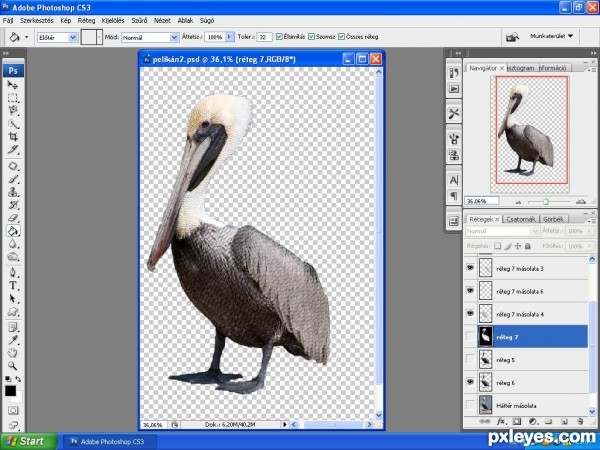Uncheck the Szomsz checkbox

click(311, 37)
